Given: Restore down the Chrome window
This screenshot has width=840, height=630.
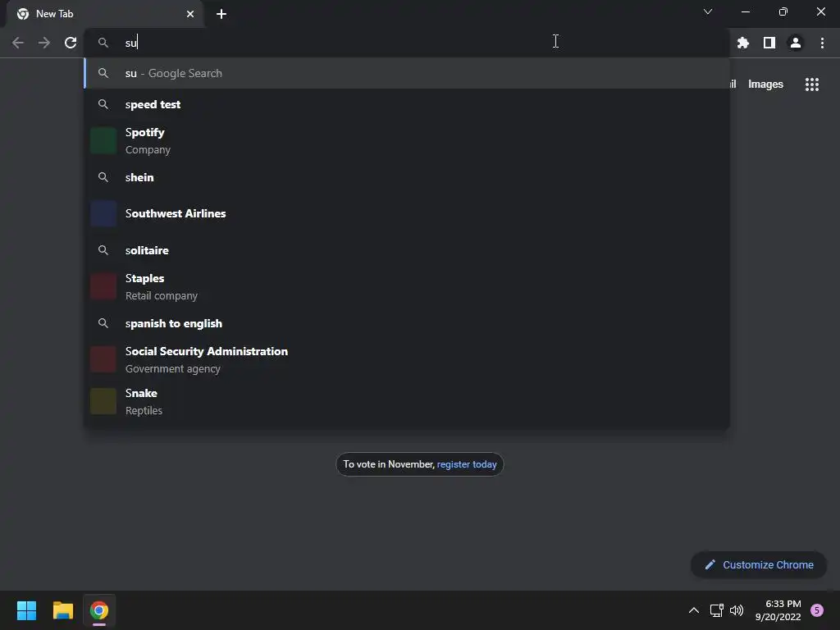Looking at the screenshot, I should click(783, 11).
